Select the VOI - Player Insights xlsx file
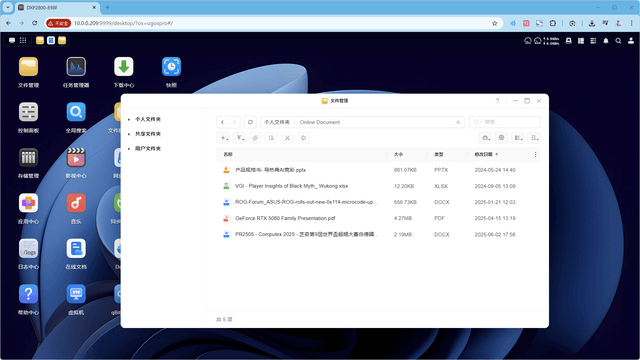640x360 pixels. pos(378,186)
